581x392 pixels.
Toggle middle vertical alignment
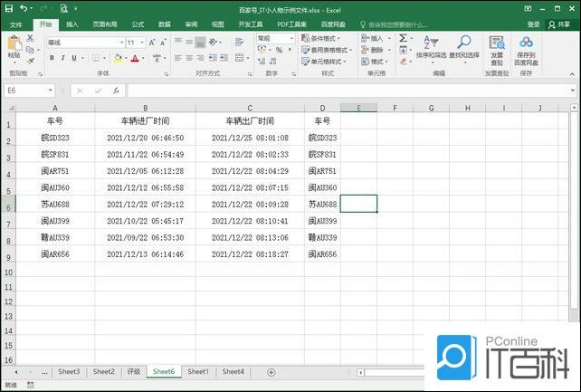[x=189, y=42]
